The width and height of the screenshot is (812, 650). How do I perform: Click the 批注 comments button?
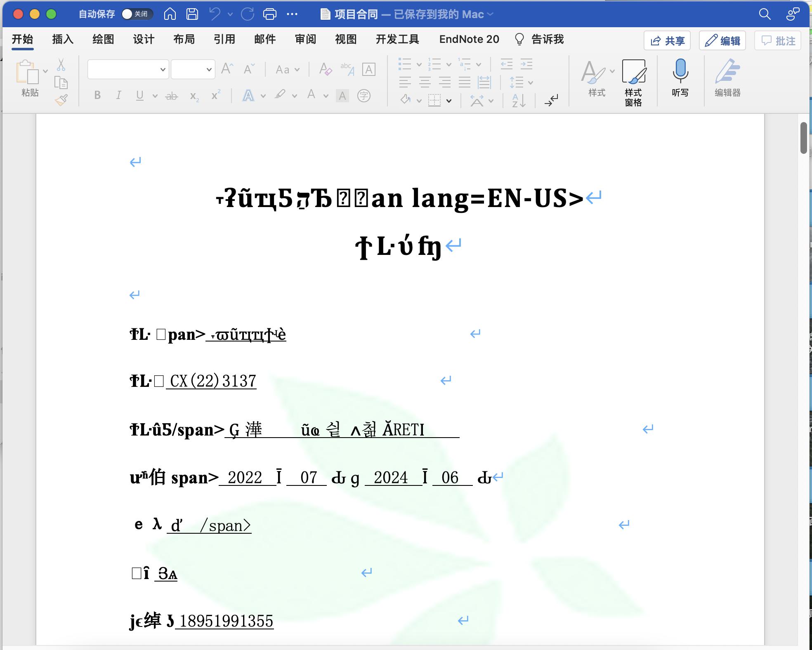pyautogui.click(x=778, y=41)
